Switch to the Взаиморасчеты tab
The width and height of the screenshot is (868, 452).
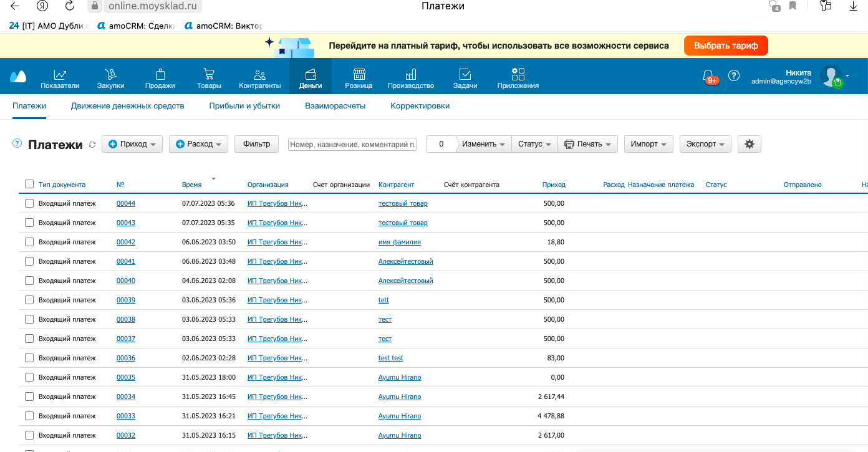[x=335, y=106]
